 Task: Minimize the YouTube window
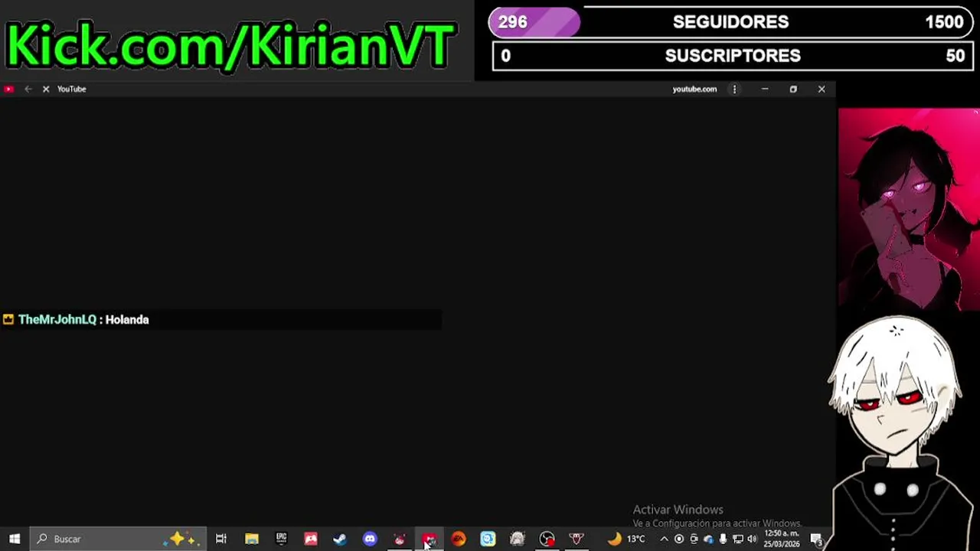tap(765, 89)
